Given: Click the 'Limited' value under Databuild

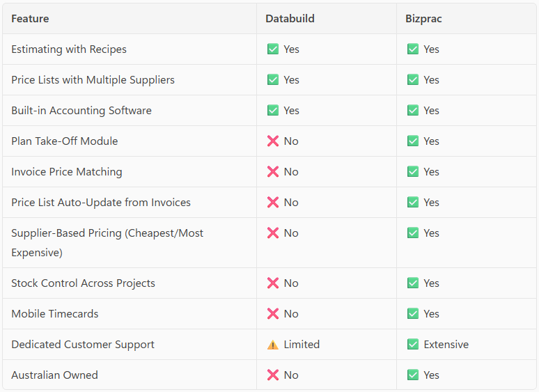Looking at the screenshot, I should 302,344.
